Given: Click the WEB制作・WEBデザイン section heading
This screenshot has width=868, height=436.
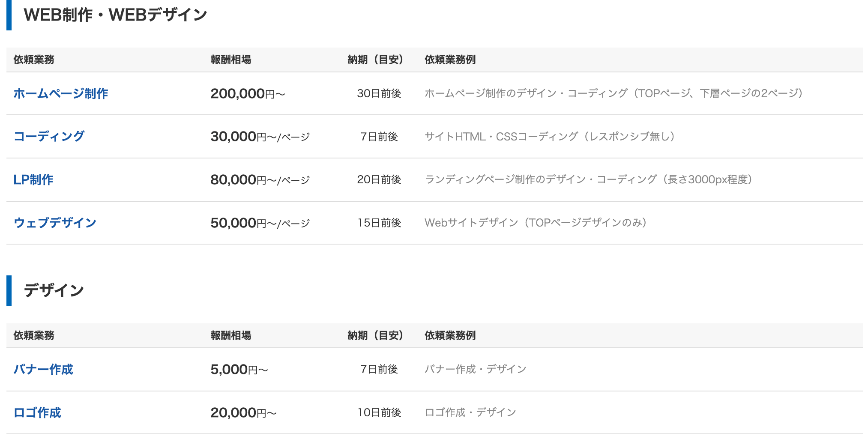Looking at the screenshot, I should point(115,15).
